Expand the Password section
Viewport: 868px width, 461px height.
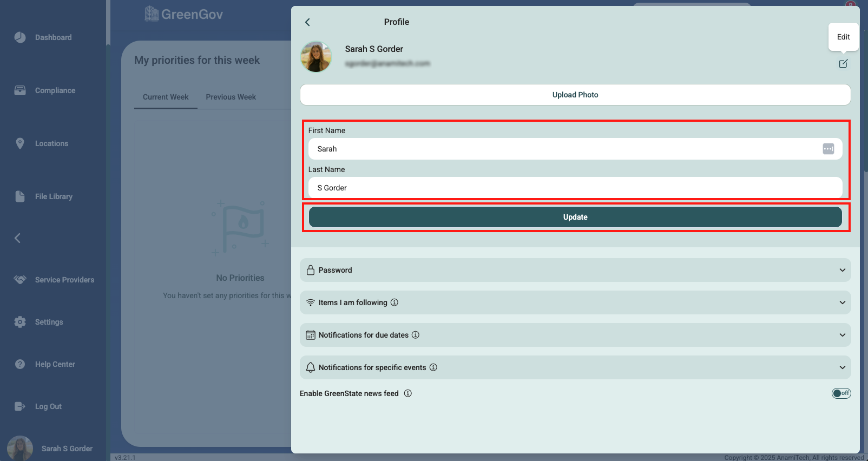click(x=575, y=270)
